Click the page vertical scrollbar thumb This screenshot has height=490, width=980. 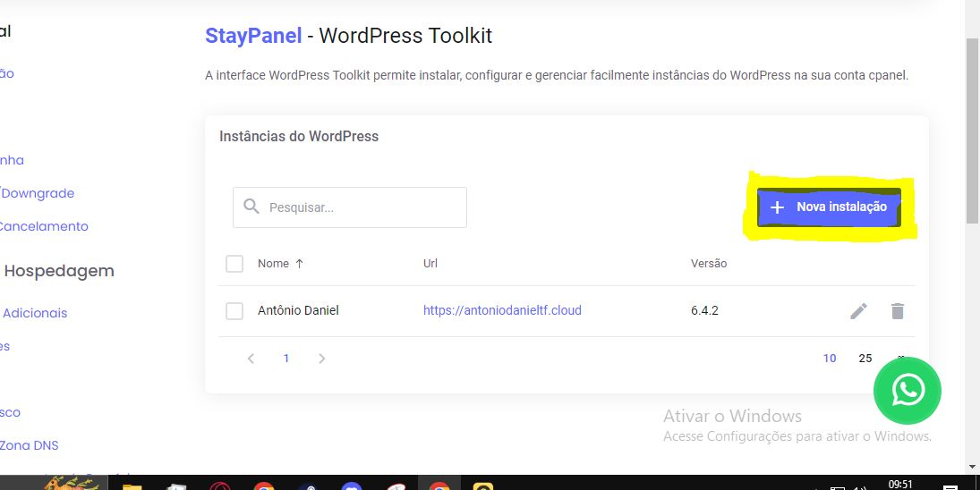coord(973,130)
